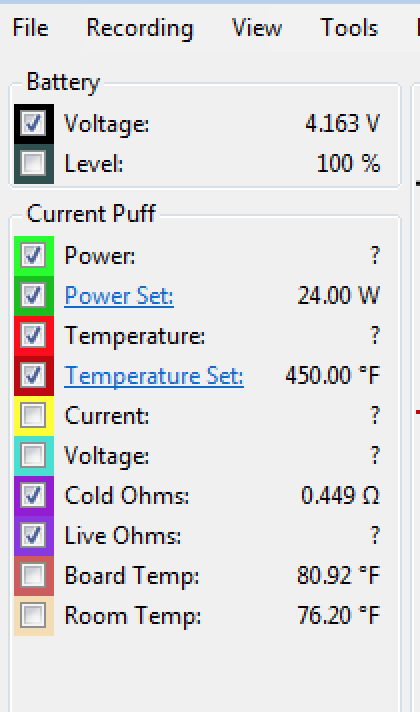Click the Temperature Set link
Image resolution: width=420 pixels, height=712 pixels.
coord(154,376)
